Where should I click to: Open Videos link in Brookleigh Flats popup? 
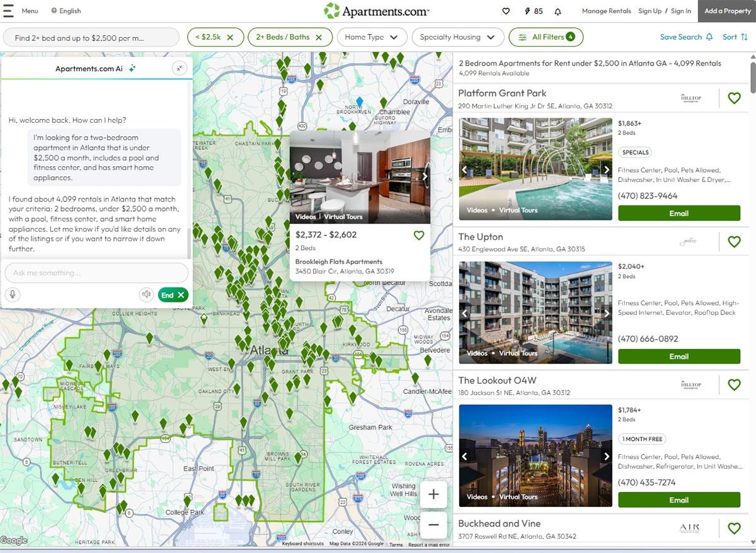tap(306, 217)
